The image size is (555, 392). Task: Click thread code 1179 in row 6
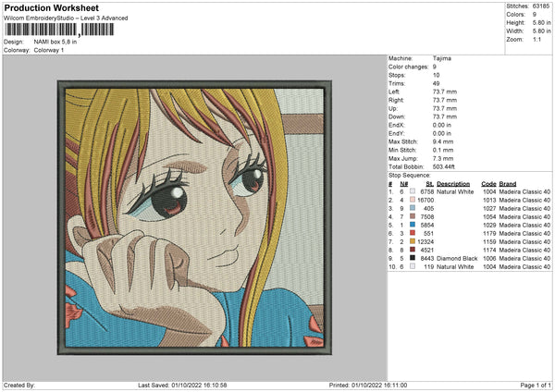coord(489,233)
